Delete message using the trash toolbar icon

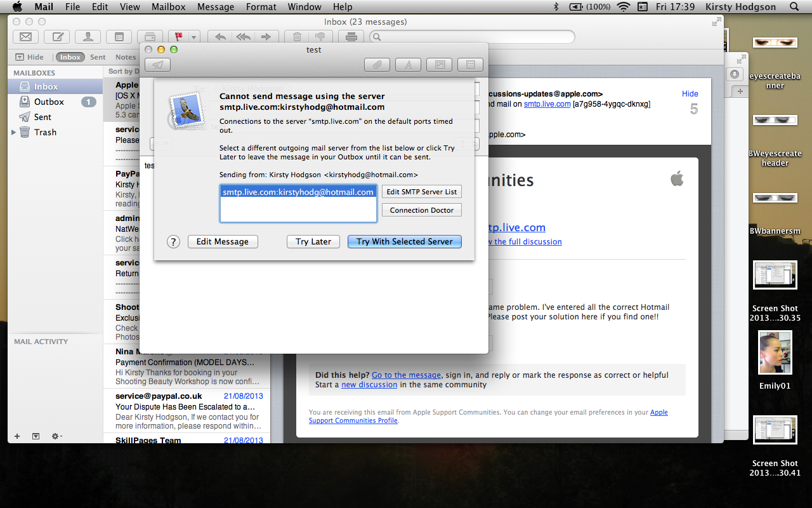296,37
